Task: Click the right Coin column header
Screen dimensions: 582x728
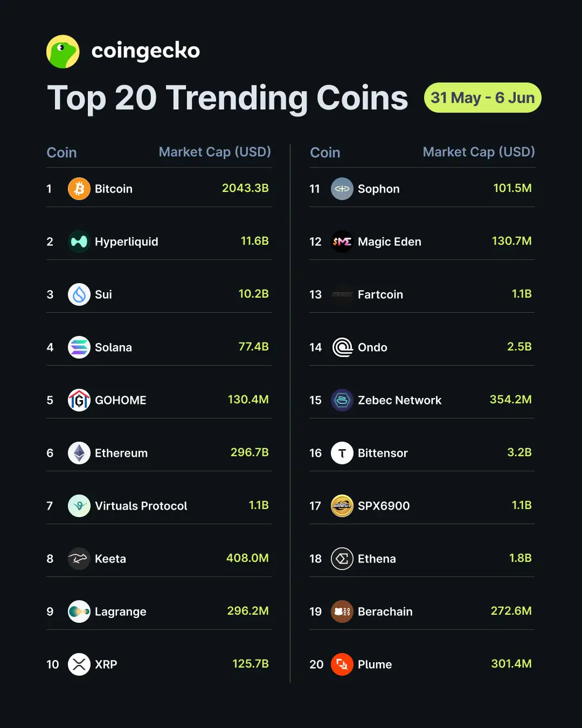Action: coord(325,153)
